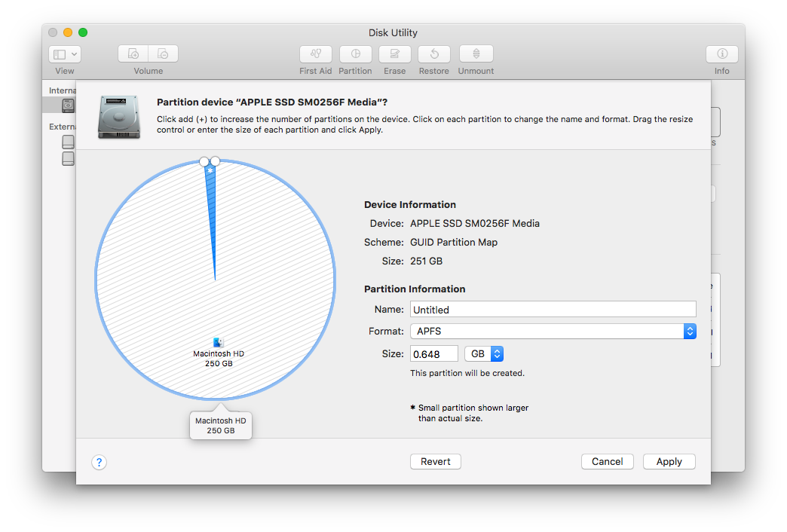Click the partition Size field showing 0.648
787x532 pixels.
point(434,354)
